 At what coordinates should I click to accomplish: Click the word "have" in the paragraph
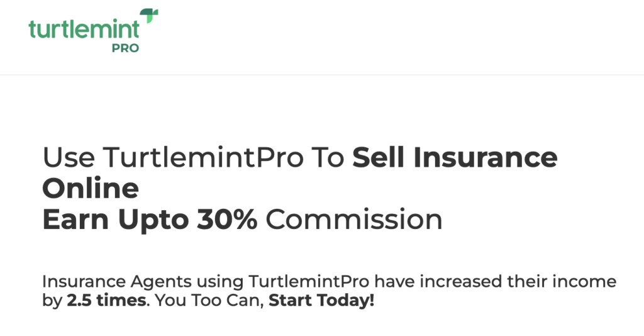(394, 282)
